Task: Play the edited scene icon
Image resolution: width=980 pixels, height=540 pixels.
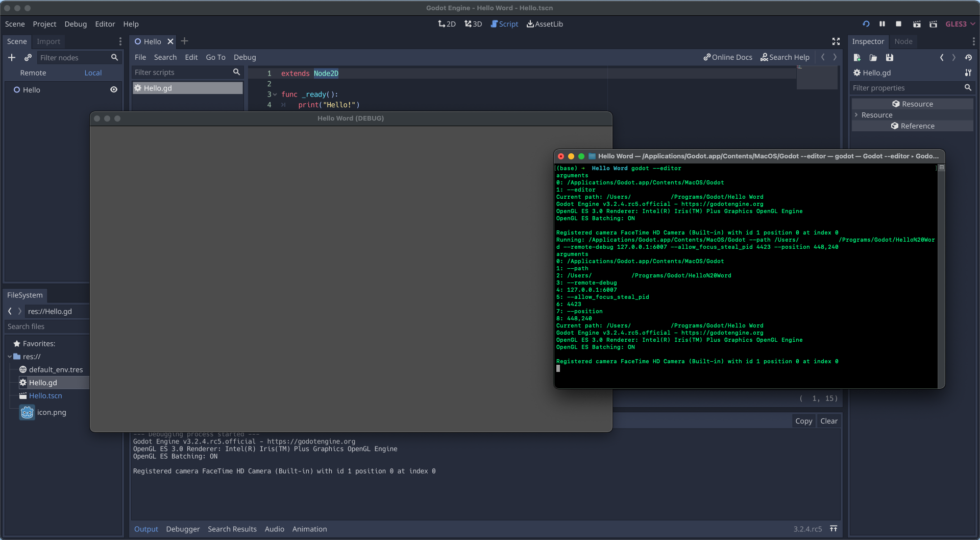Action: [917, 24]
